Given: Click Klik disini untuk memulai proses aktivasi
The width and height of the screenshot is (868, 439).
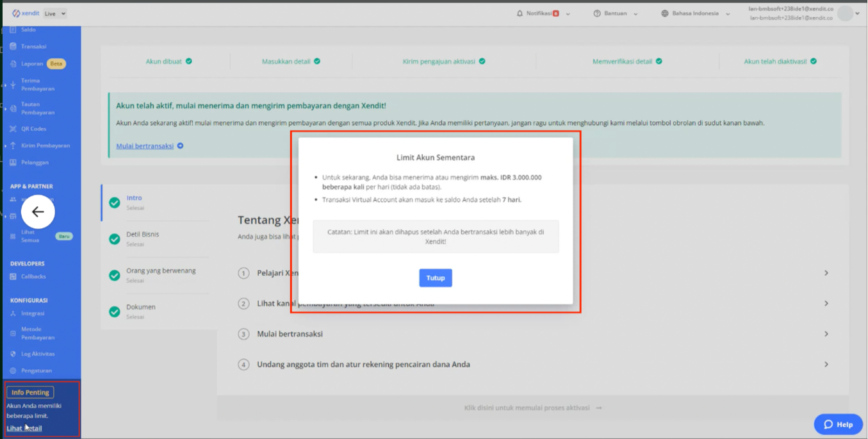Looking at the screenshot, I should pos(533,408).
